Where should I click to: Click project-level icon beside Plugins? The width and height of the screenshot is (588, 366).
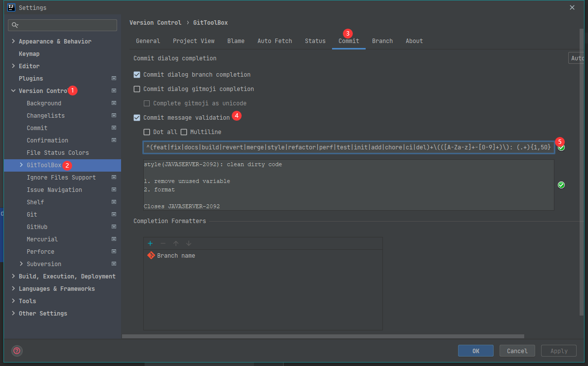pyautogui.click(x=114, y=79)
